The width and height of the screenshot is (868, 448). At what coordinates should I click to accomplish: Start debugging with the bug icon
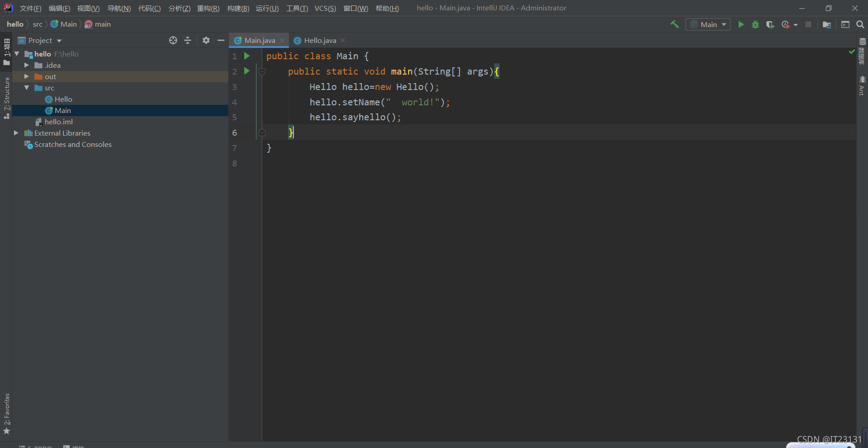pos(755,24)
